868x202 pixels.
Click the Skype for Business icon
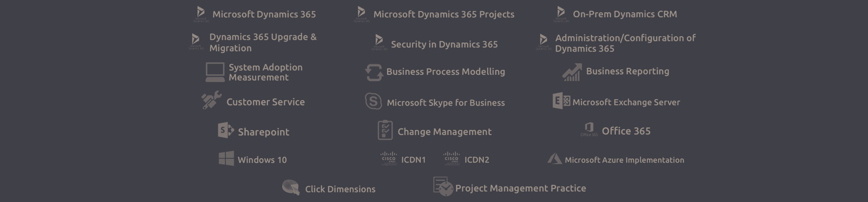click(373, 101)
